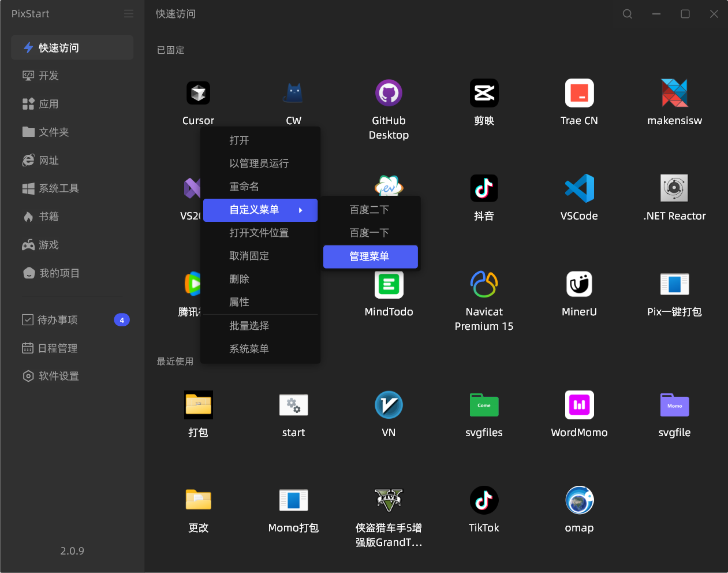Select 以管理员运行 menu entry
The height and width of the screenshot is (573, 728).
tap(260, 163)
